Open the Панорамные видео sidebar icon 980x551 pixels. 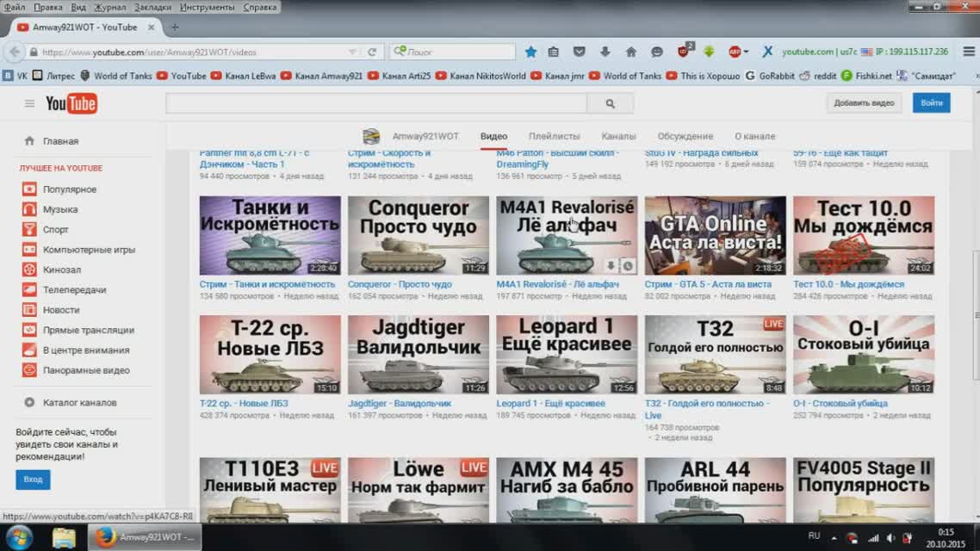pyautogui.click(x=29, y=370)
